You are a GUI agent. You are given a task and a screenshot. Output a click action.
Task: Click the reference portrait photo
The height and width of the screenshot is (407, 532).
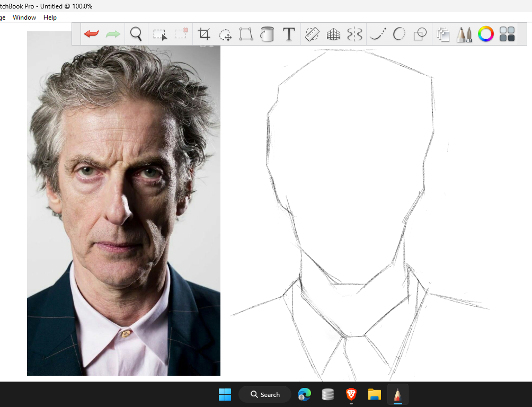123,203
